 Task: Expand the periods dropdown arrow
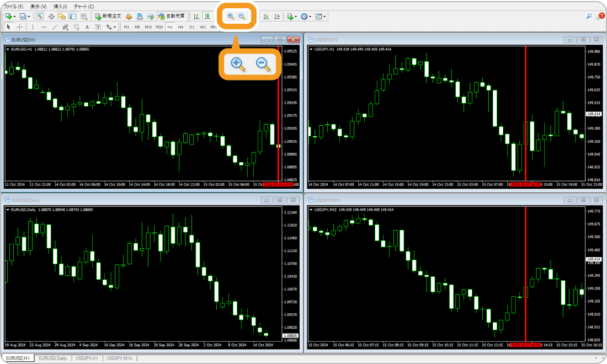[x=310, y=17]
